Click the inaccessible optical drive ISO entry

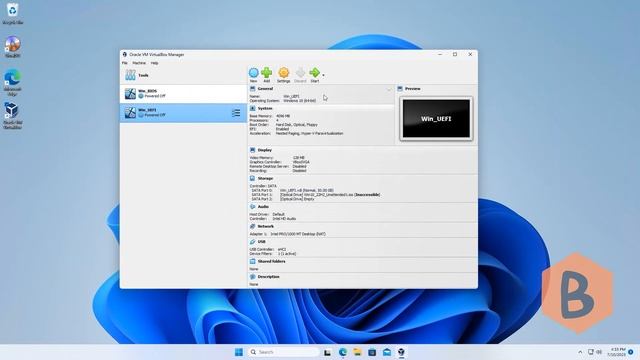tap(330, 195)
